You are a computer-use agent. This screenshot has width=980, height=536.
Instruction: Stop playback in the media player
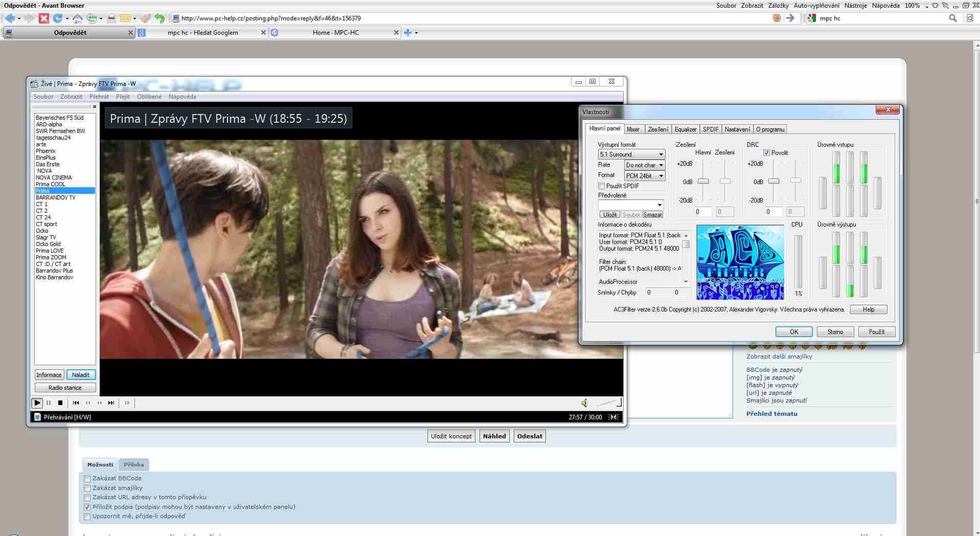pyautogui.click(x=60, y=403)
